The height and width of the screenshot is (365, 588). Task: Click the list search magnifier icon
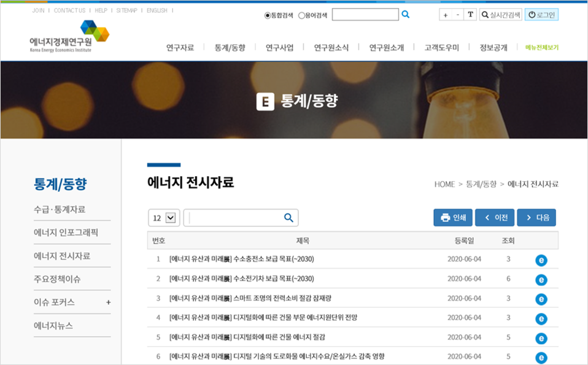(288, 218)
